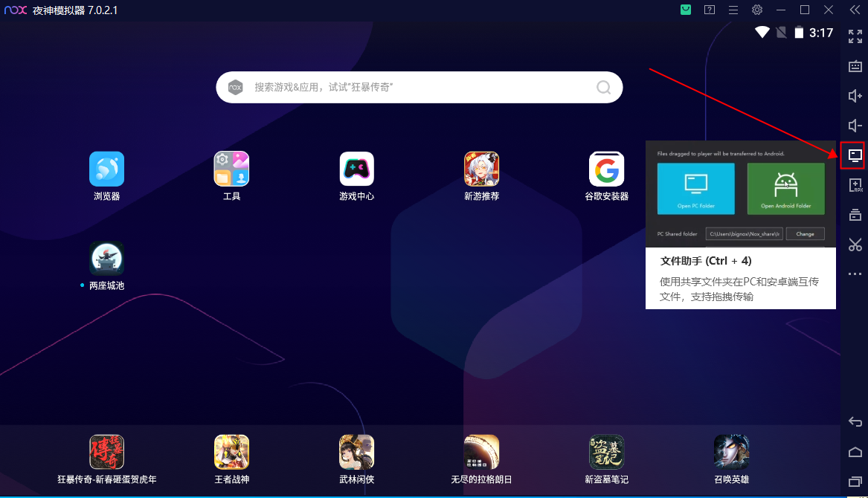Open the 工具 tools app
Viewport: 868px width, 498px height.
coord(231,169)
